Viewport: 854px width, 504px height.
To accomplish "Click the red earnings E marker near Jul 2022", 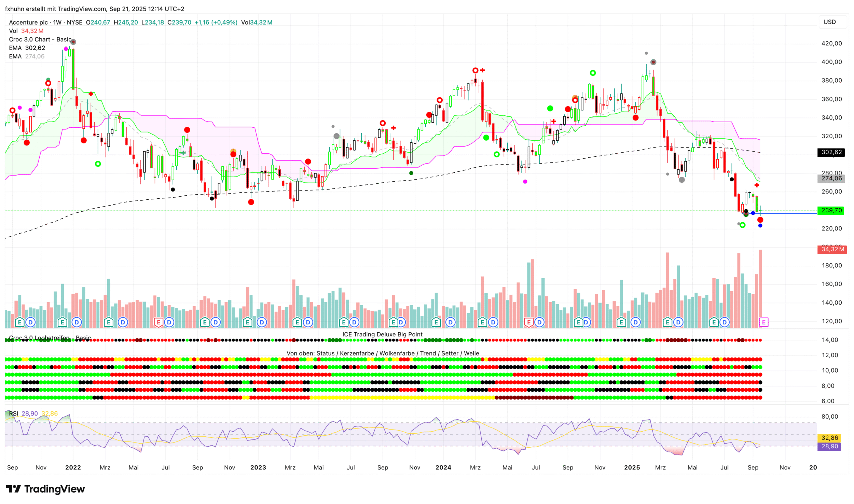I will pos(158,322).
